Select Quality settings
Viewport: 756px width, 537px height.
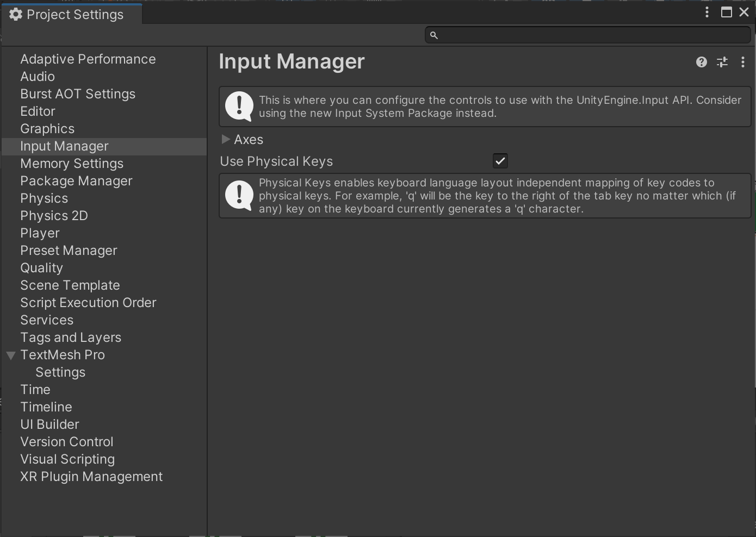(x=41, y=268)
